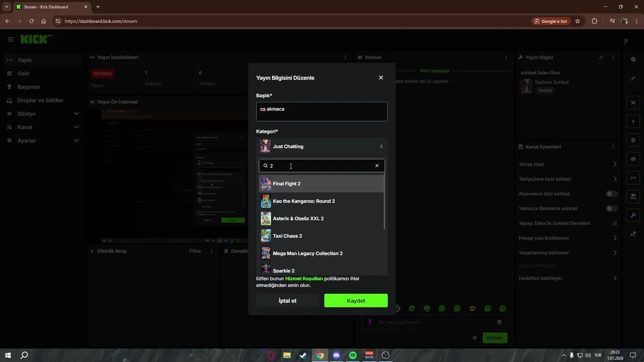644x362 pixels.
Task: Open Kanal Eylemleri three-dot menu
Action: [x=613, y=147]
